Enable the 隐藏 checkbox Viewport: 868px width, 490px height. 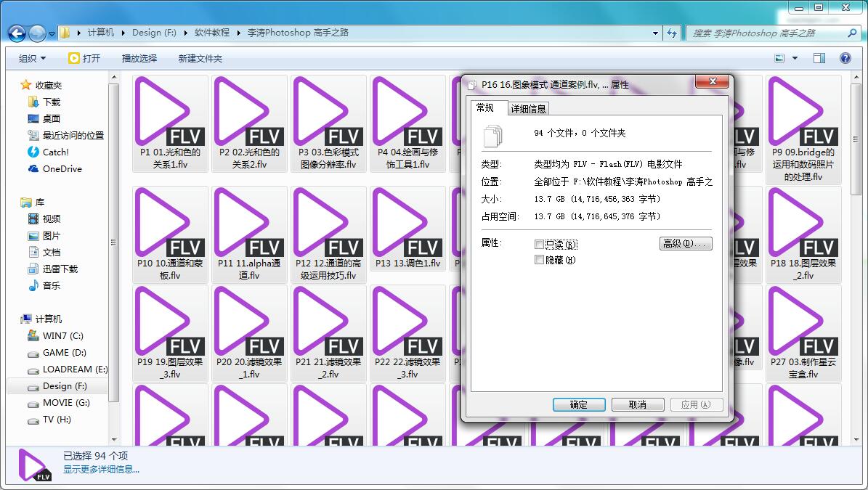(x=538, y=259)
